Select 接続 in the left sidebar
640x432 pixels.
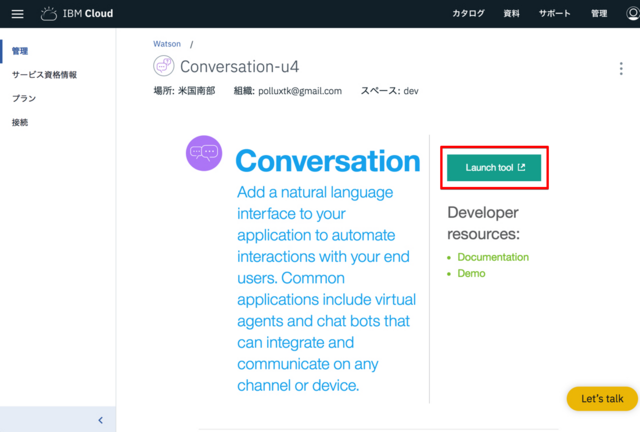(20, 122)
